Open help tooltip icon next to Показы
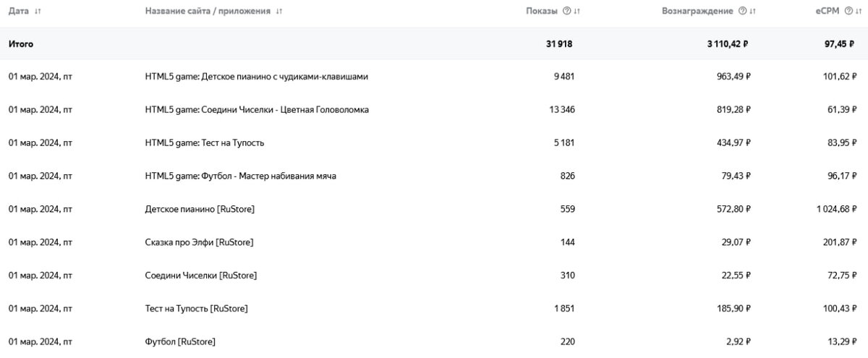Image resolution: width=868 pixels, height=358 pixels. (566, 11)
